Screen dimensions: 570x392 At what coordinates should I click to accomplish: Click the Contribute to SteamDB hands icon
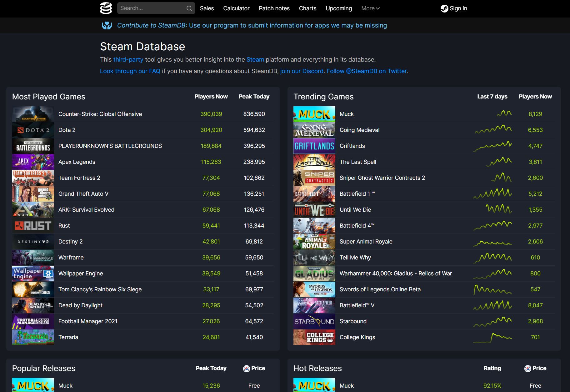(107, 25)
